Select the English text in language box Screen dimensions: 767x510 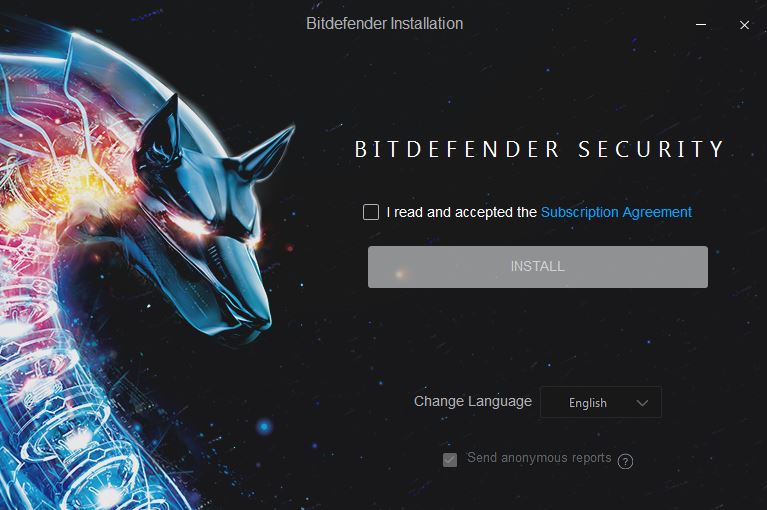(587, 403)
